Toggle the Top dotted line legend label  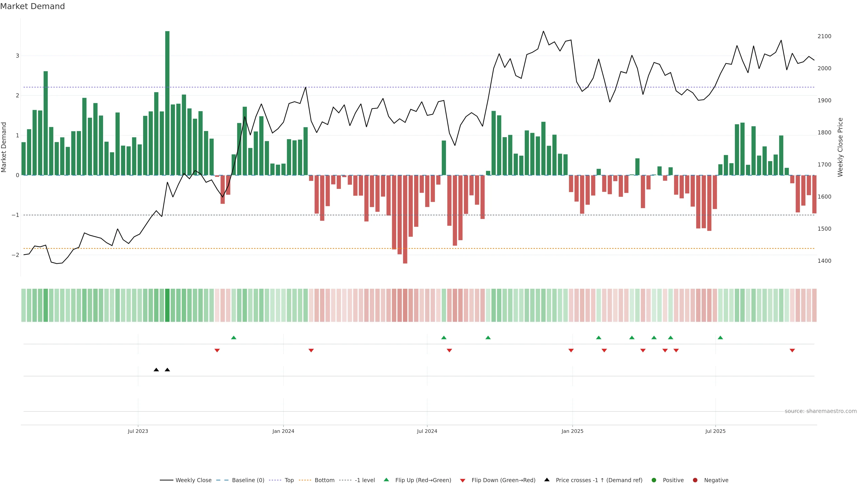[x=289, y=480]
